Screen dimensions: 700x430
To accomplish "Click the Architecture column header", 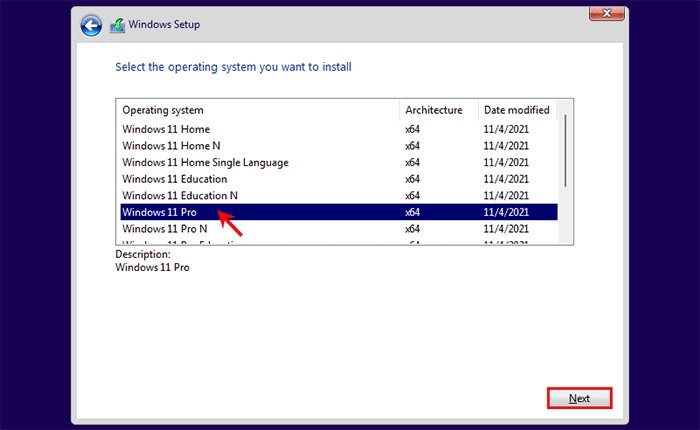I will coord(439,110).
